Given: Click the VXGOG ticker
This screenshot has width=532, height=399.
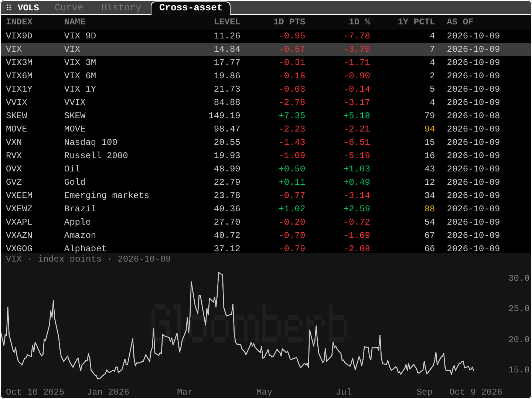Looking at the screenshot, I should coord(19,249).
